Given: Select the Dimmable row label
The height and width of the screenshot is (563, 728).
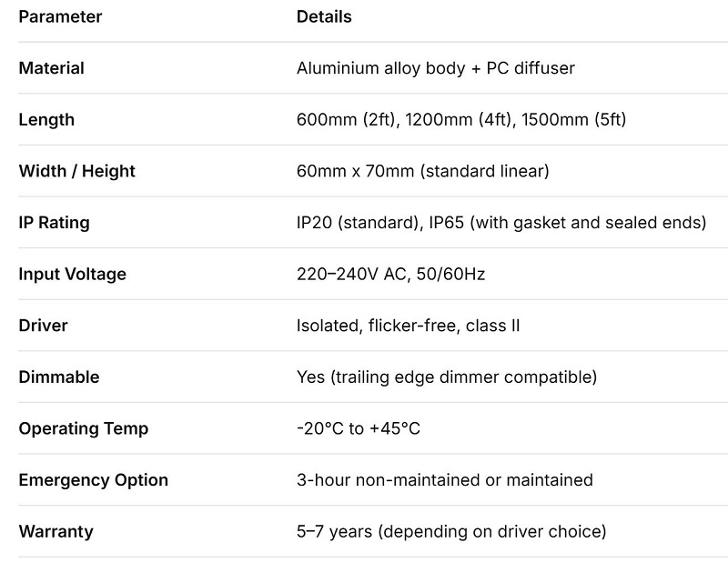Looking at the screenshot, I should [59, 377].
